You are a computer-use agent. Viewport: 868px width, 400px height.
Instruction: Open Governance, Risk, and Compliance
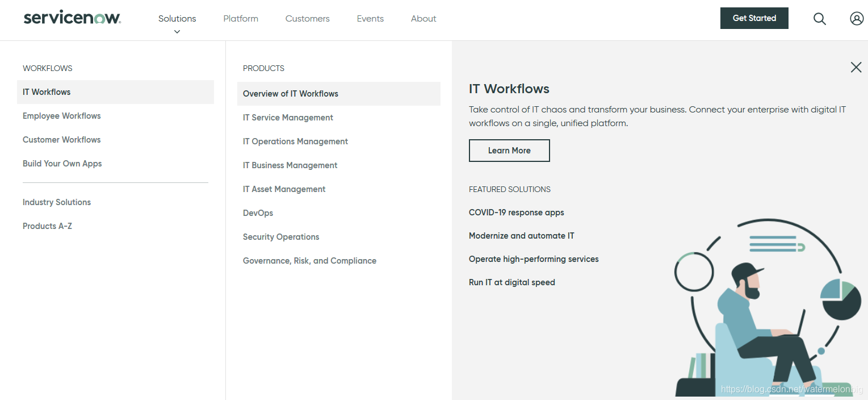[309, 261]
